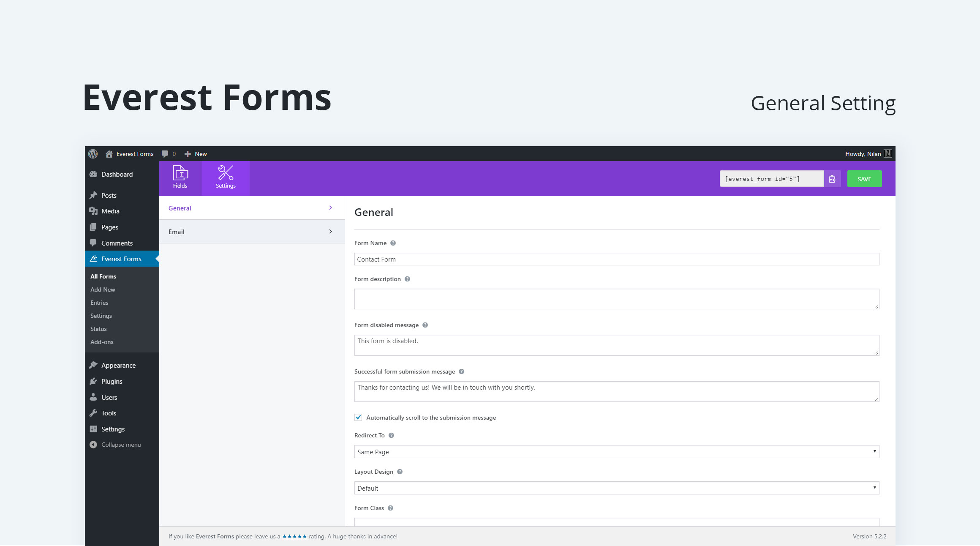
Task: Click the shortcode text field
Action: coord(772,178)
